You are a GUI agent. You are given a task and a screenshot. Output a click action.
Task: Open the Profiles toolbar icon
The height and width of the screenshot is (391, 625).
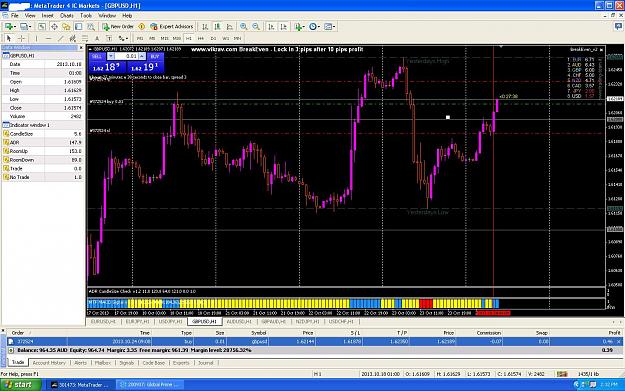tap(26, 27)
